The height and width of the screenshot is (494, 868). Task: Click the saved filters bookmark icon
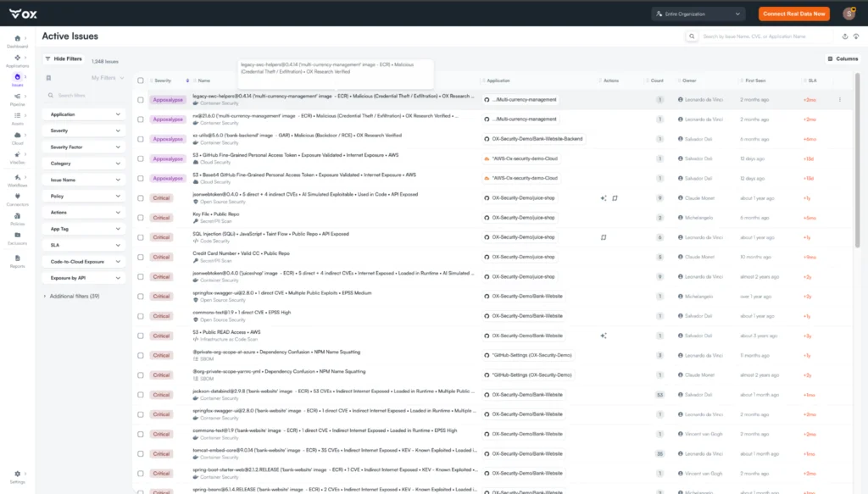pyautogui.click(x=48, y=78)
